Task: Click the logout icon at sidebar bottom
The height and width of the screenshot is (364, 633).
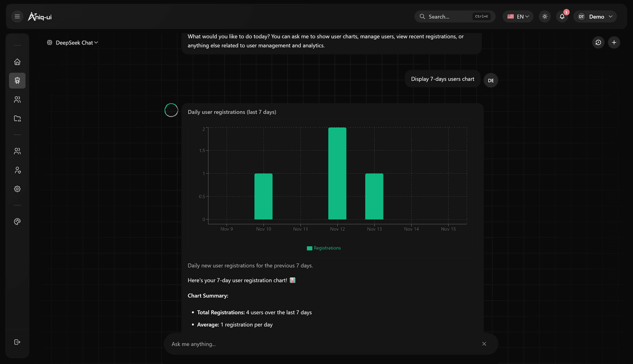Action: 17,342
